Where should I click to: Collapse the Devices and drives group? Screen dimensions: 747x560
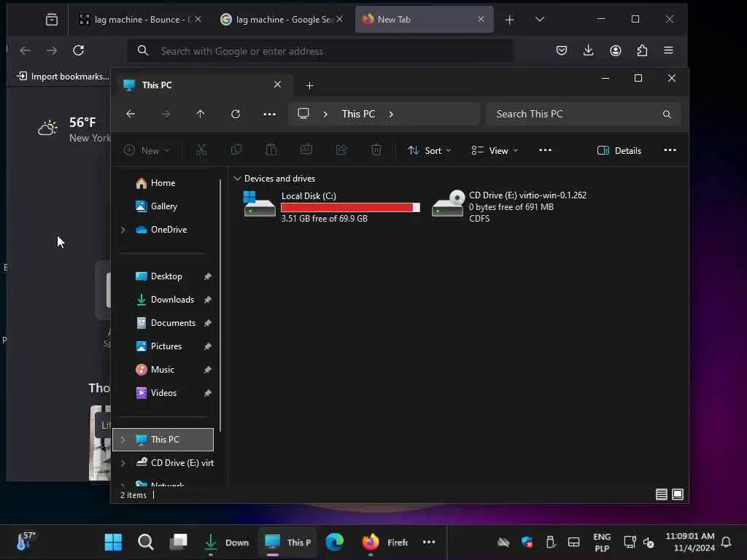tap(237, 179)
